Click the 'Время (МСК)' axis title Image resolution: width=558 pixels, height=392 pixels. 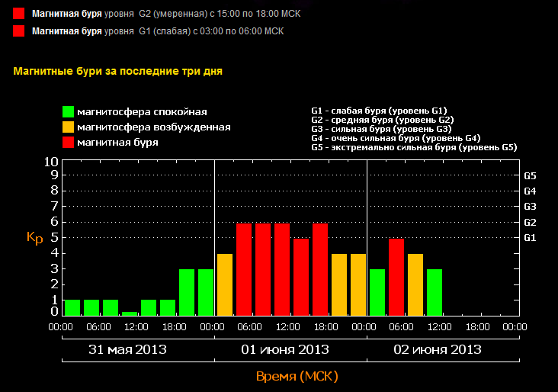pos(297,377)
